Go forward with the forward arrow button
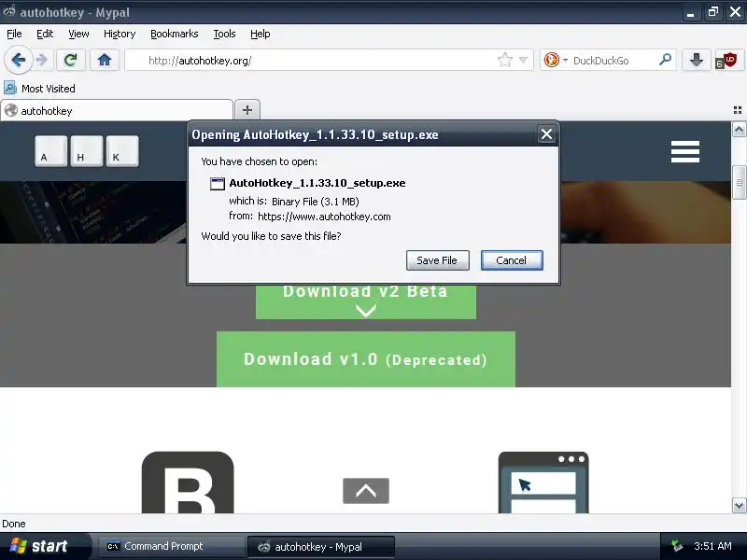Viewport: 747px width, 560px height. click(x=42, y=60)
